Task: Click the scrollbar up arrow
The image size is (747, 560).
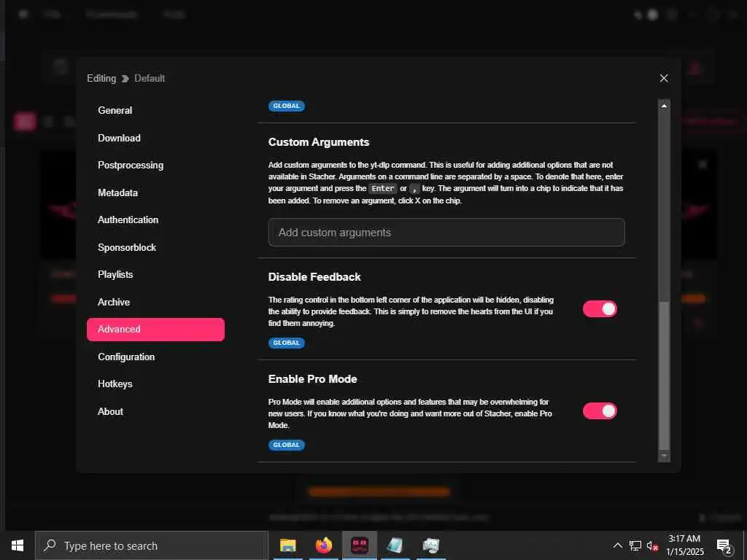Action: click(664, 105)
